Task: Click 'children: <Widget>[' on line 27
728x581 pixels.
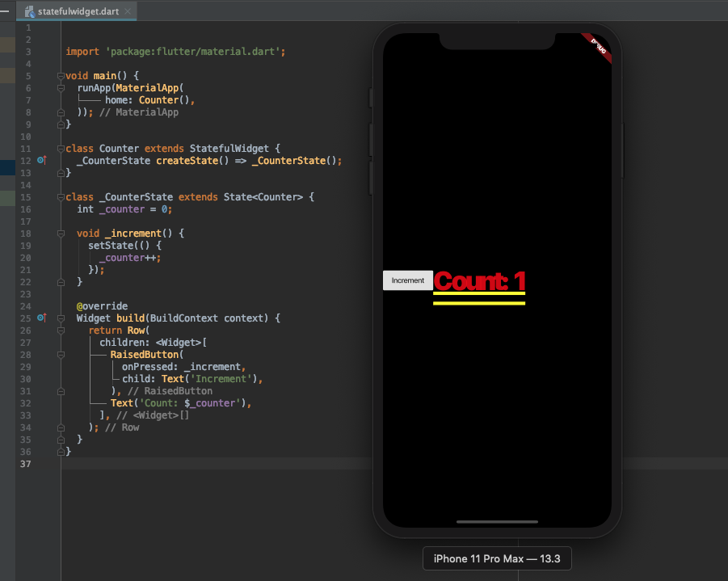Action: tap(154, 343)
